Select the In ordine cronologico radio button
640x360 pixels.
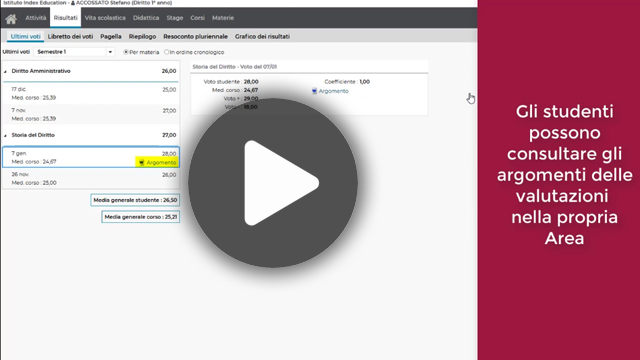[166, 52]
